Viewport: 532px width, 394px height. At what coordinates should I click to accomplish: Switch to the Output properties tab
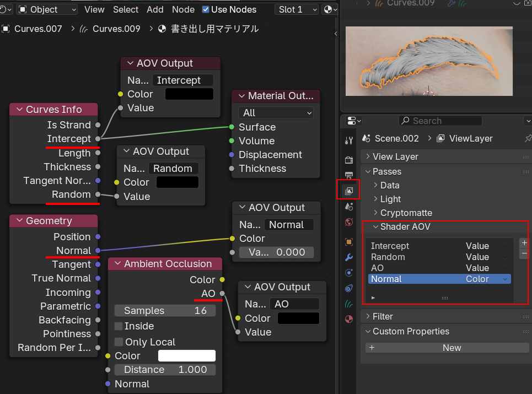coord(348,176)
